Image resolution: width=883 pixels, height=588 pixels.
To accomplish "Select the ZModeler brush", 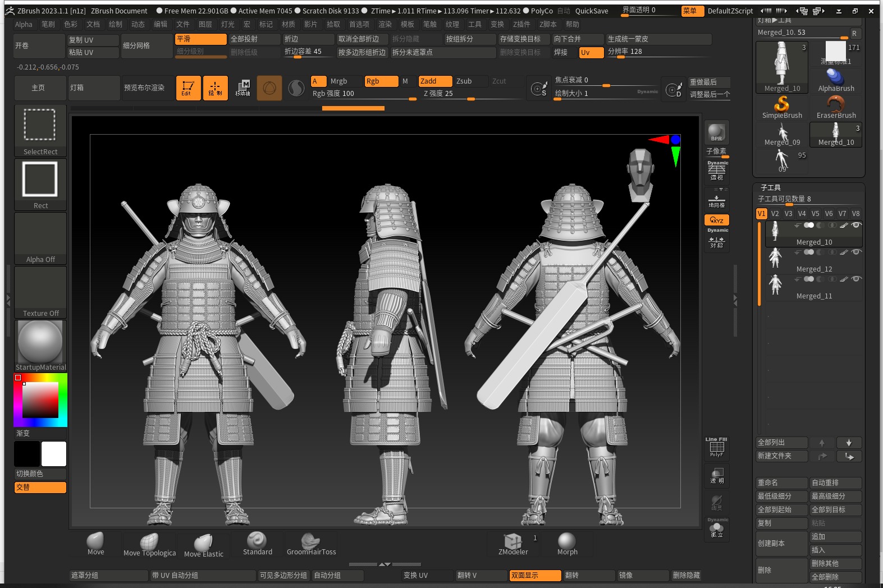I will tap(513, 544).
